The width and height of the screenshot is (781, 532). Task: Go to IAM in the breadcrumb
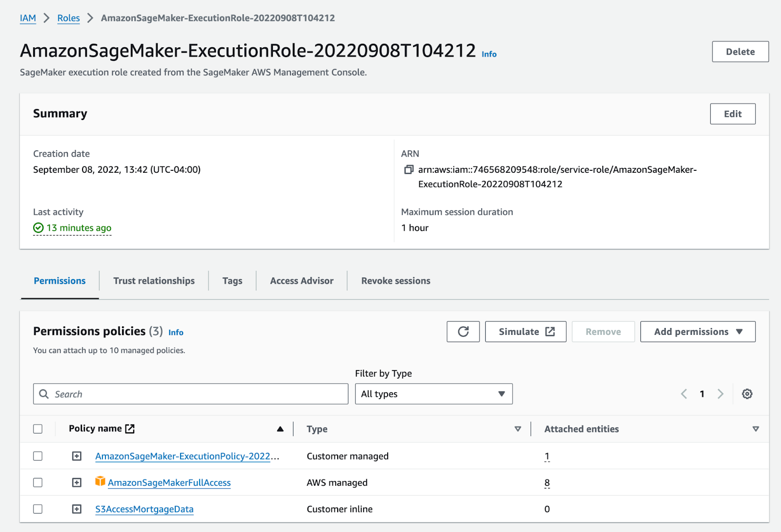(28, 18)
